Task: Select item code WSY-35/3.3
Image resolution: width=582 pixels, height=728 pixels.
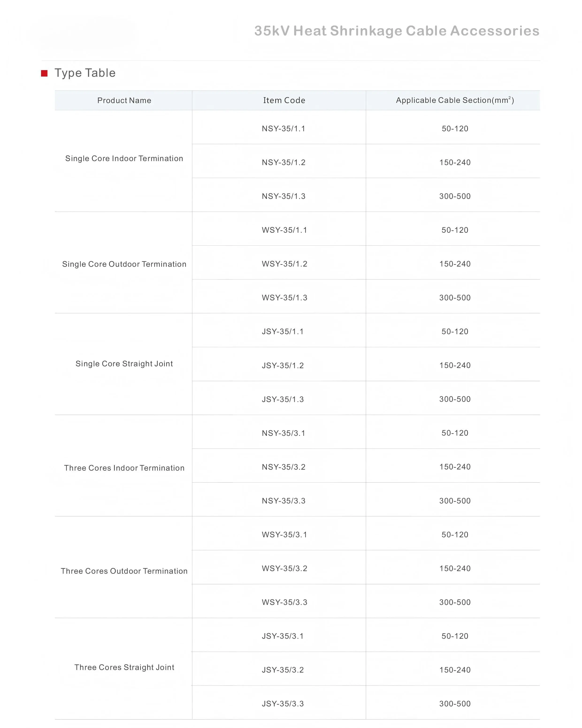Action: [284, 602]
